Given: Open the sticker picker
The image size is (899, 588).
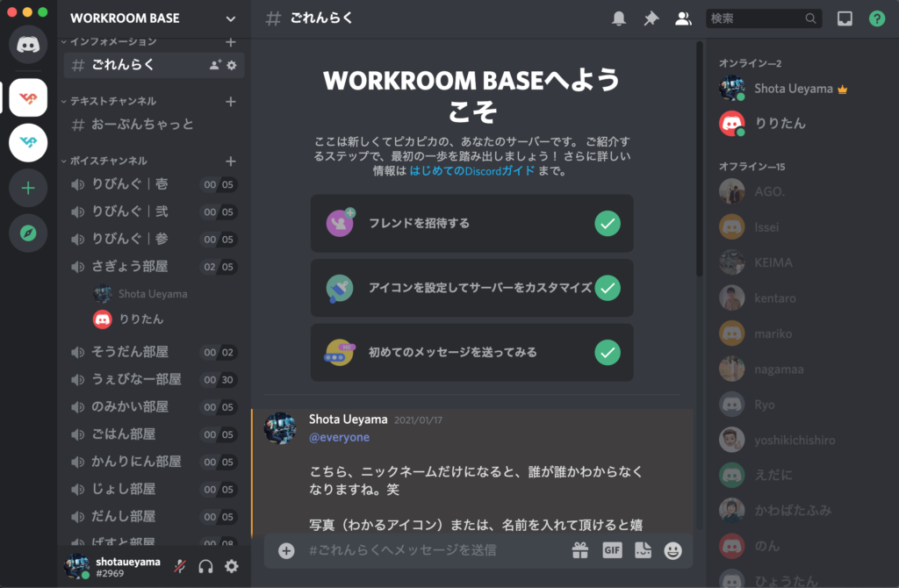Looking at the screenshot, I should [x=643, y=551].
